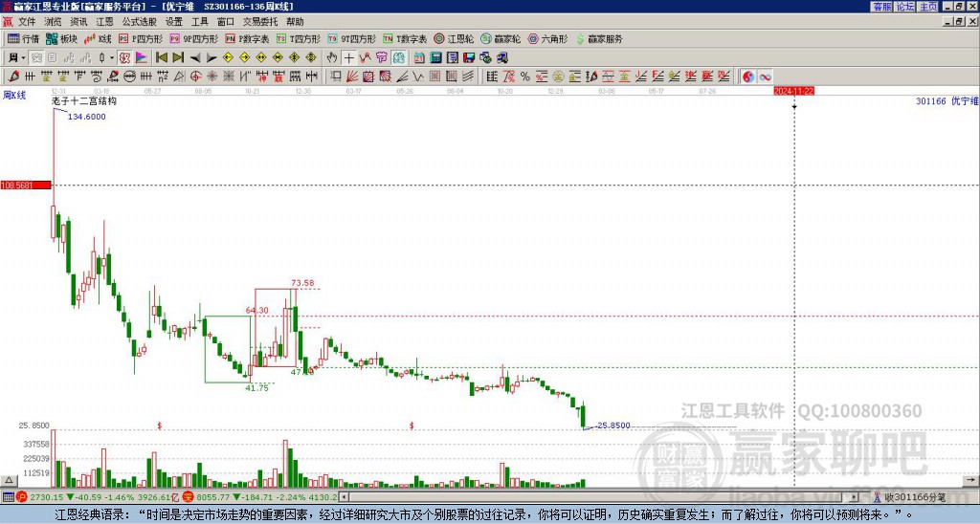The height and width of the screenshot is (524, 980).
Task: Select the red fan lines tool
Action: point(352,76)
